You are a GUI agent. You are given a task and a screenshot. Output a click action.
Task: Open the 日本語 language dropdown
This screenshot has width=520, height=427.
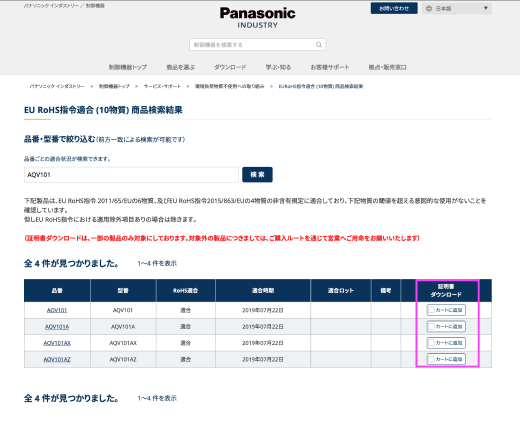pos(456,8)
